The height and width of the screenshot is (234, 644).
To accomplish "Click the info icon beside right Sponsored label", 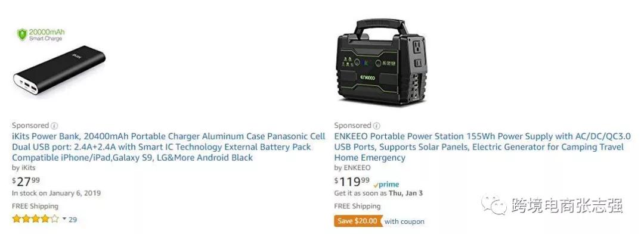I will (376, 126).
